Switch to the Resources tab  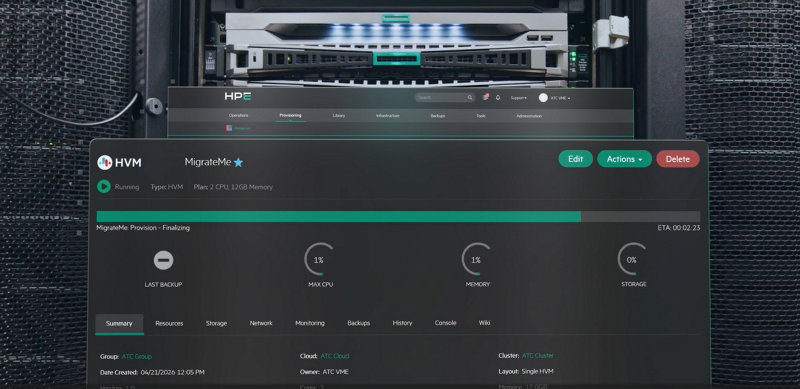169,323
